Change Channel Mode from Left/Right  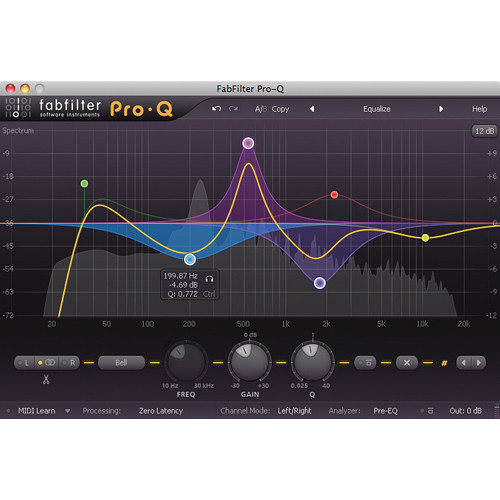click(294, 411)
